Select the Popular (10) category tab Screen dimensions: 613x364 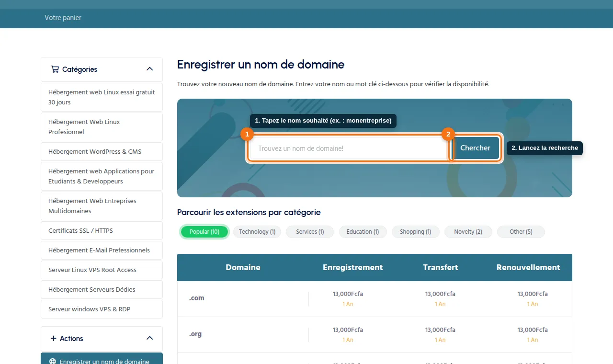point(204,232)
